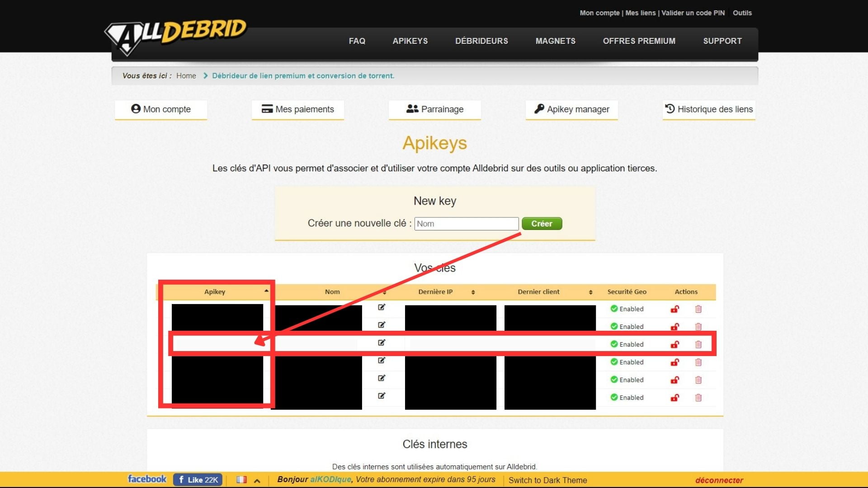This screenshot has width=868, height=488.
Task: Click the Mes paiements card icon
Action: click(x=266, y=109)
